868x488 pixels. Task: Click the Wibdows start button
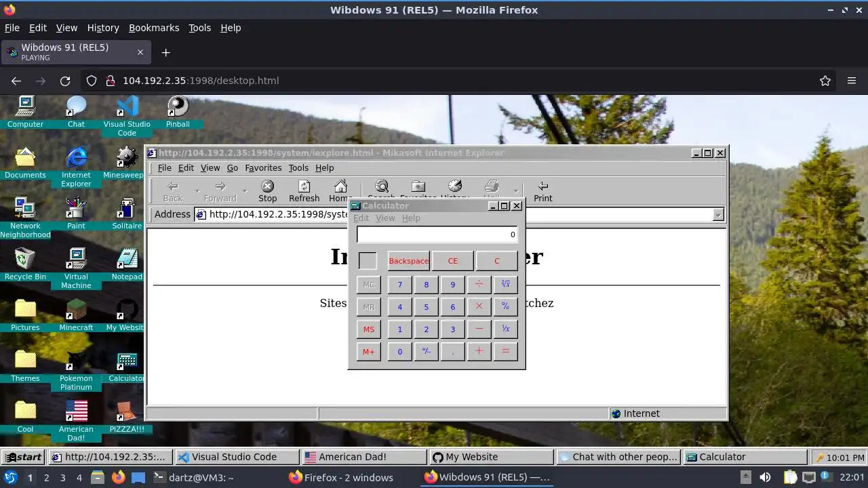pos(24,457)
